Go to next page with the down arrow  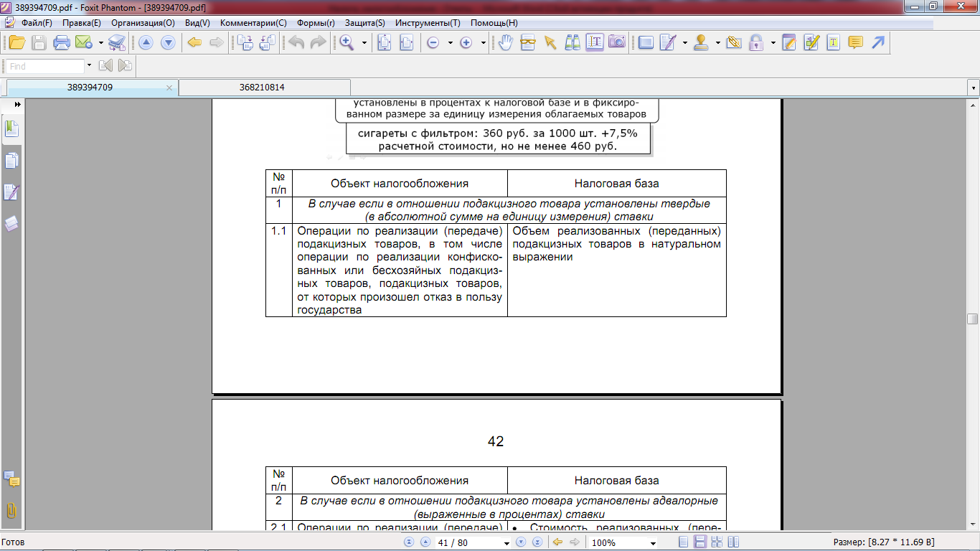click(168, 42)
